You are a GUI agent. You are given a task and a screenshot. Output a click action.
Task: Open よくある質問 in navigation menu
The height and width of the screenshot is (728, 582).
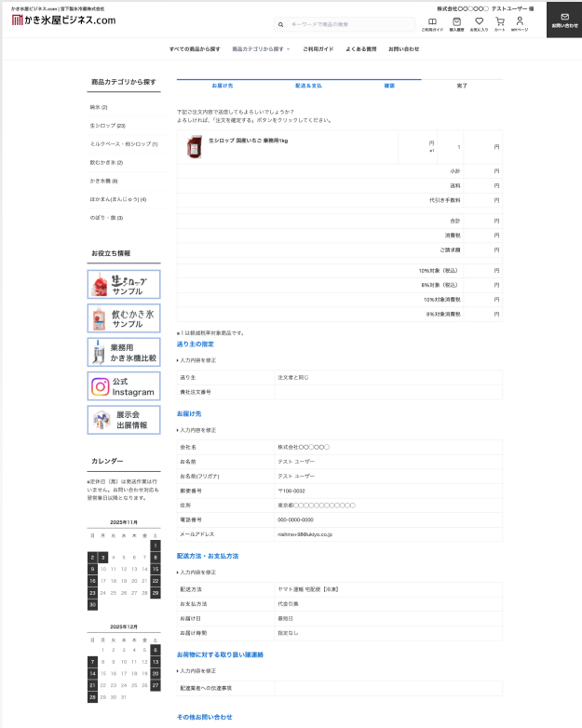360,48
